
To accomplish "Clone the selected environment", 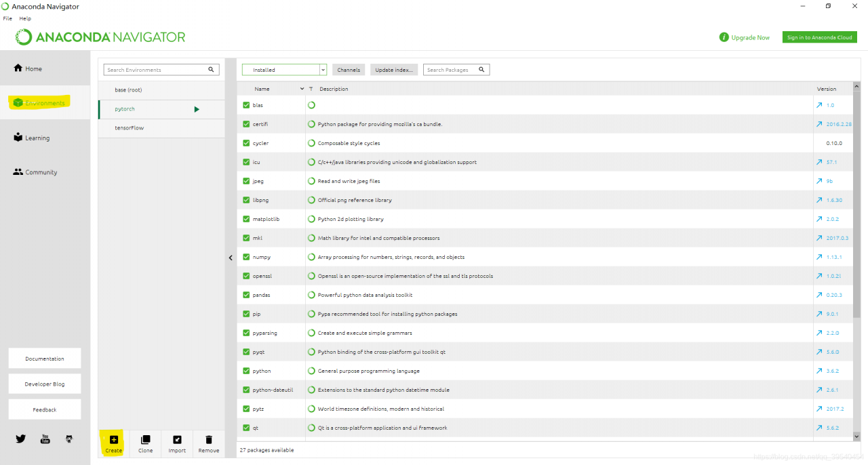I will (x=145, y=444).
